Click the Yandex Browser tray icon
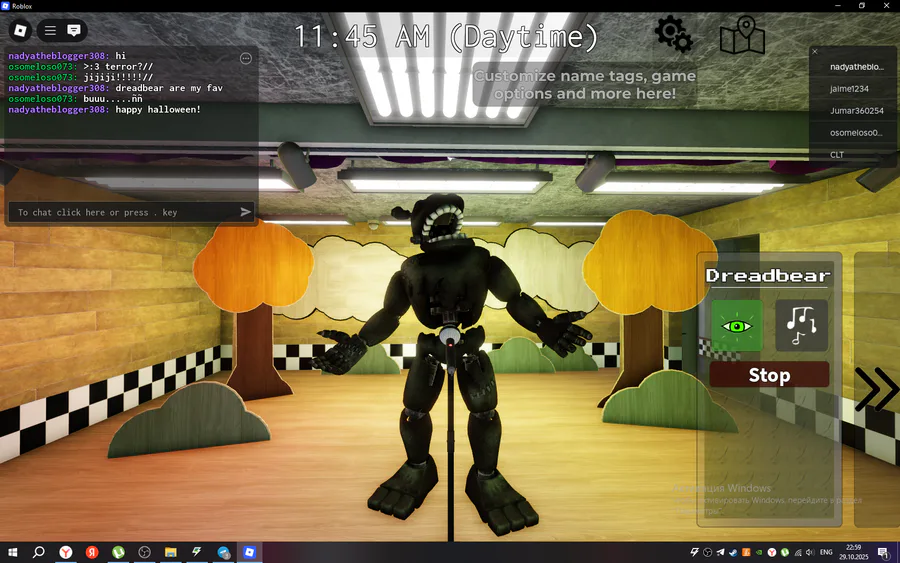Image resolution: width=900 pixels, height=563 pixels. point(772,552)
